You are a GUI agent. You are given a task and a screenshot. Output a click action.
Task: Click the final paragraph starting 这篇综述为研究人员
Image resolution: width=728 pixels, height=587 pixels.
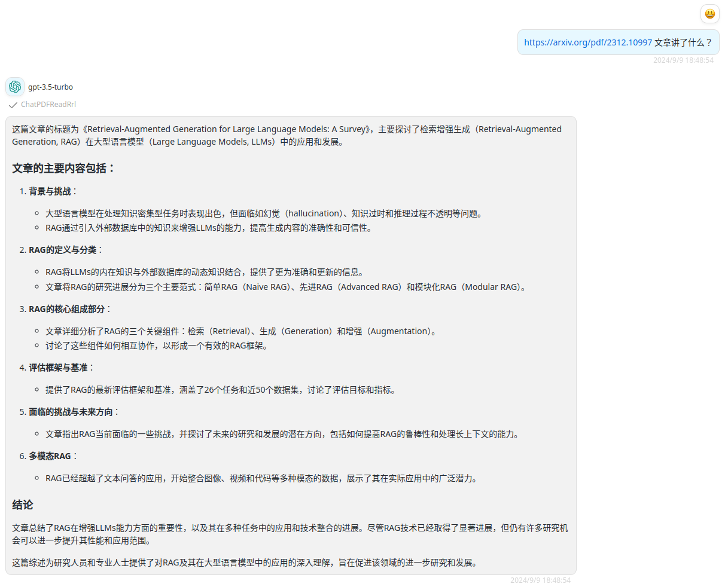pyautogui.click(x=245, y=562)
